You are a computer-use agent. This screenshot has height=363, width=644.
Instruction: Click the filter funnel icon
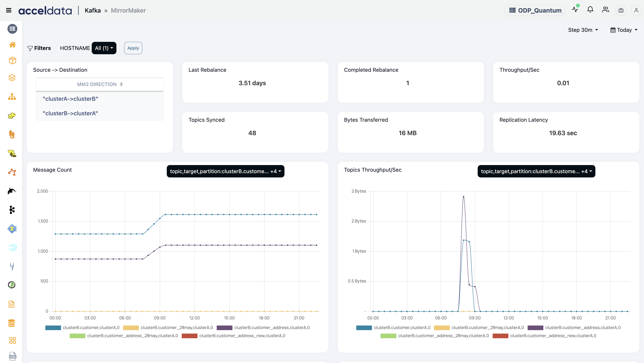click(x=30, y=48)
